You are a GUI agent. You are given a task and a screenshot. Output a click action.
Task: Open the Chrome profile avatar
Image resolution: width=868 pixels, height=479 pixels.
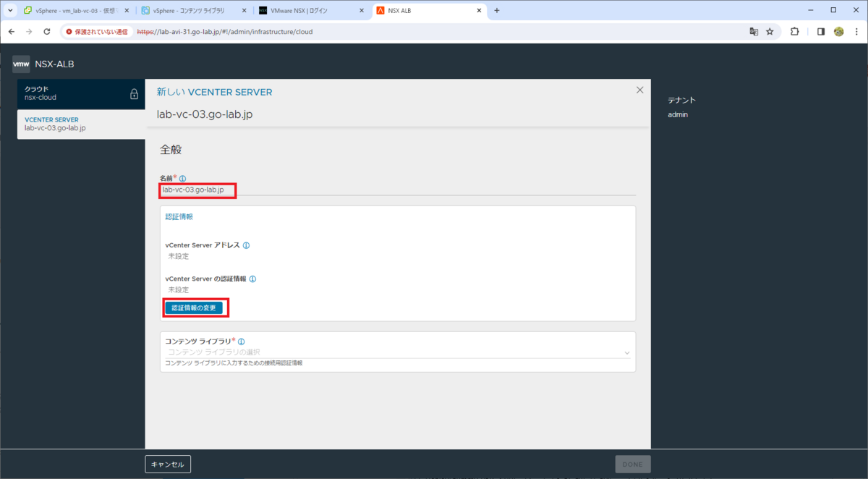(839, 32)
